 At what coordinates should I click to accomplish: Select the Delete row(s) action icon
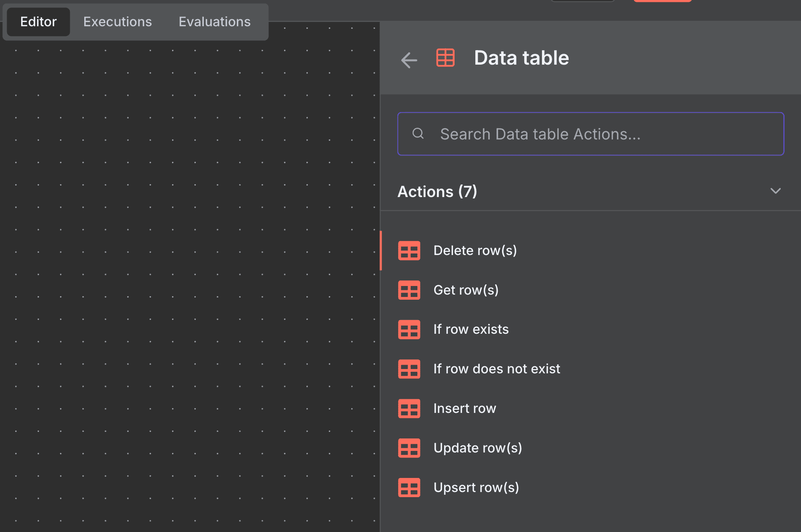click(409, 251)
